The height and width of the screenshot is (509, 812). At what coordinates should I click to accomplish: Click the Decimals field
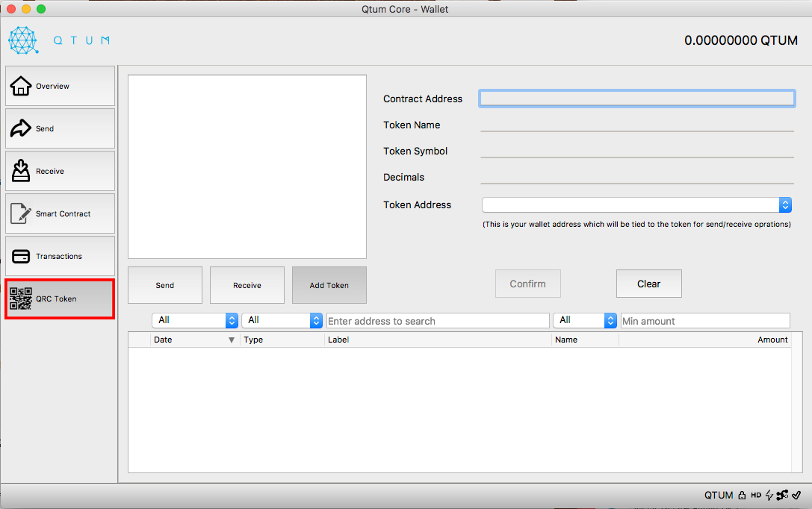click(637, 177)
